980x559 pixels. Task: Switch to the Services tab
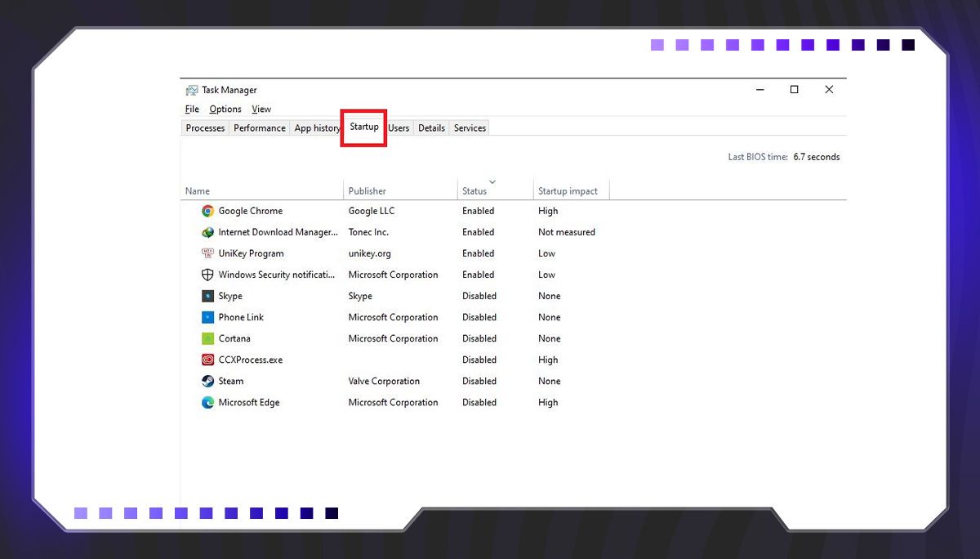pyautogui.click(x=470, y=128)
